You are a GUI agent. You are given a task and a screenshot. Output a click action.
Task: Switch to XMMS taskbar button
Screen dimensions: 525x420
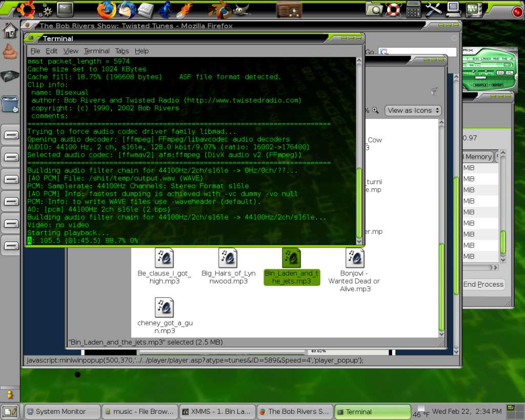(x=217, y=412)
